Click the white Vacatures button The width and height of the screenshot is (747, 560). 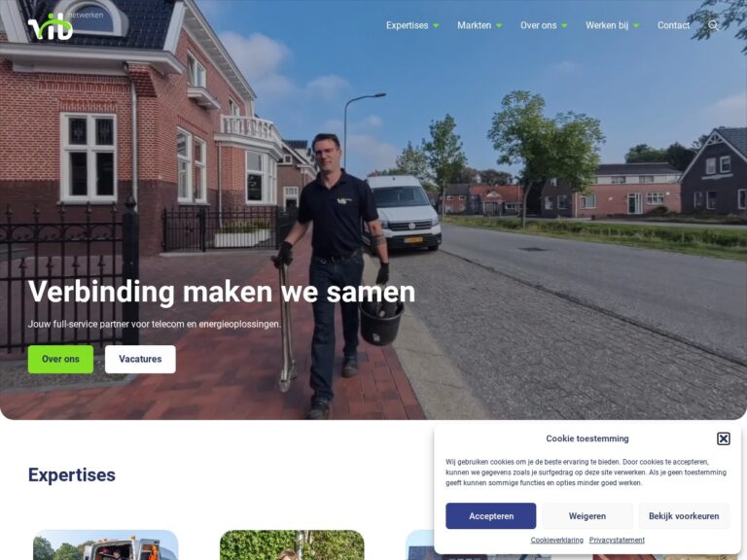pos(140,359)
